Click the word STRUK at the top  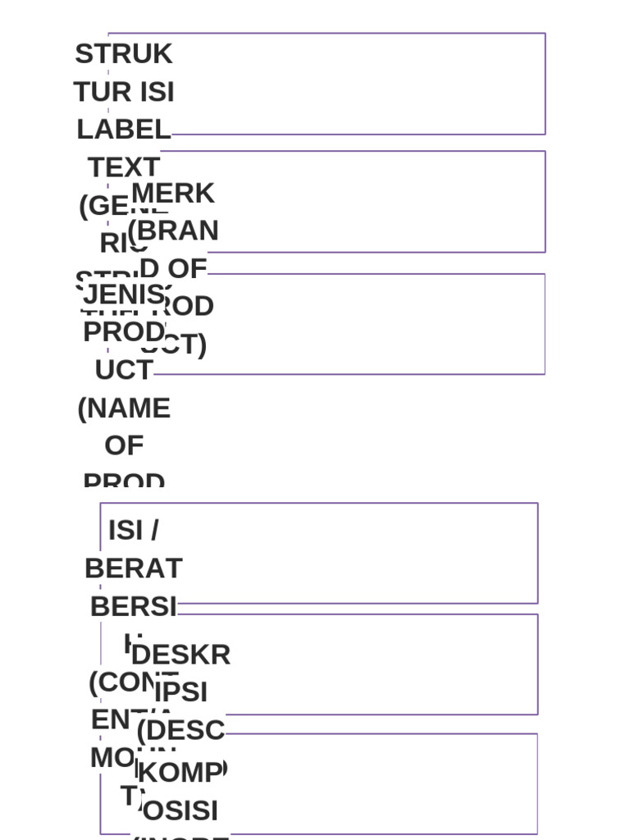pyautogui.click(x=124, y=54)
